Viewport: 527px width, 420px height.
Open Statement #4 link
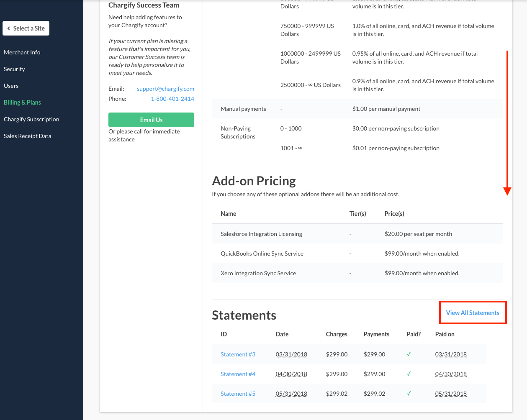(x=238, y=374)
